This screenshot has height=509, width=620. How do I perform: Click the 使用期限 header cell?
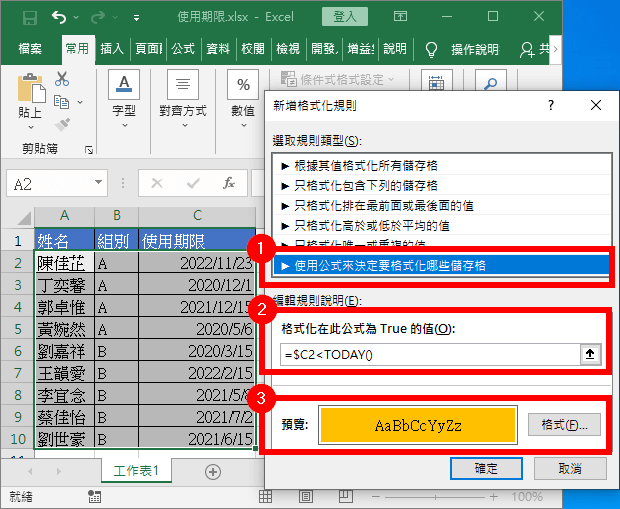point(197,240)
